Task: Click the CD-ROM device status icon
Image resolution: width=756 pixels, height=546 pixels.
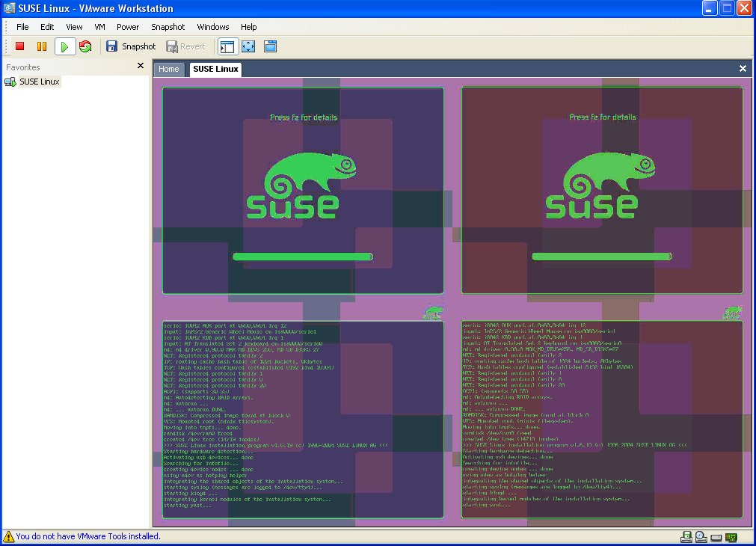Action: [x=701, y=536]
